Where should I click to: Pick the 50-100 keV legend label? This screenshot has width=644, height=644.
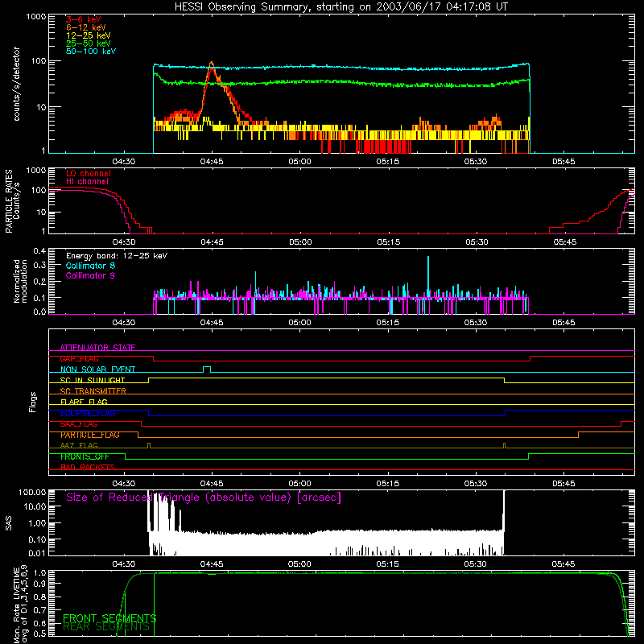pos(91,52)
